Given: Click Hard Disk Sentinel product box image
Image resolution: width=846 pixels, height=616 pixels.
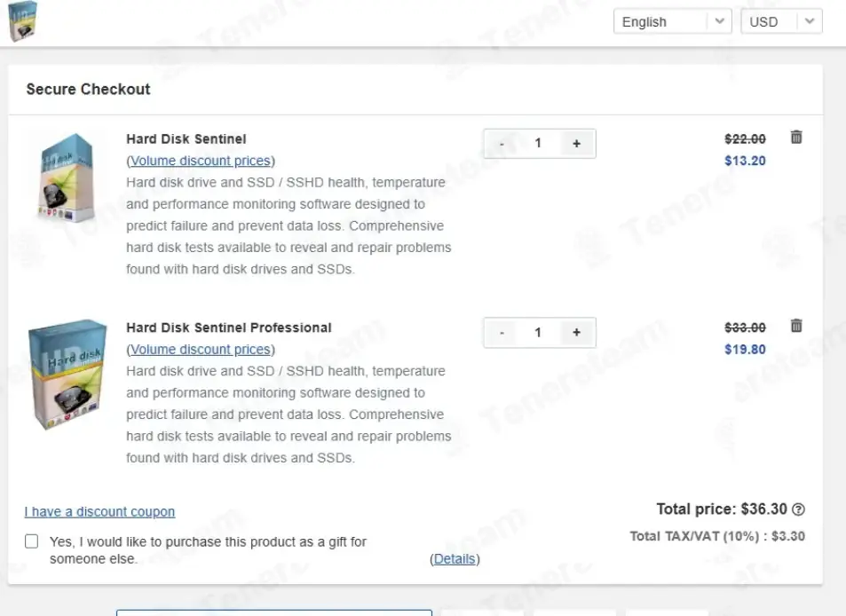Looking at the screenshot, I should click(65, 178).
